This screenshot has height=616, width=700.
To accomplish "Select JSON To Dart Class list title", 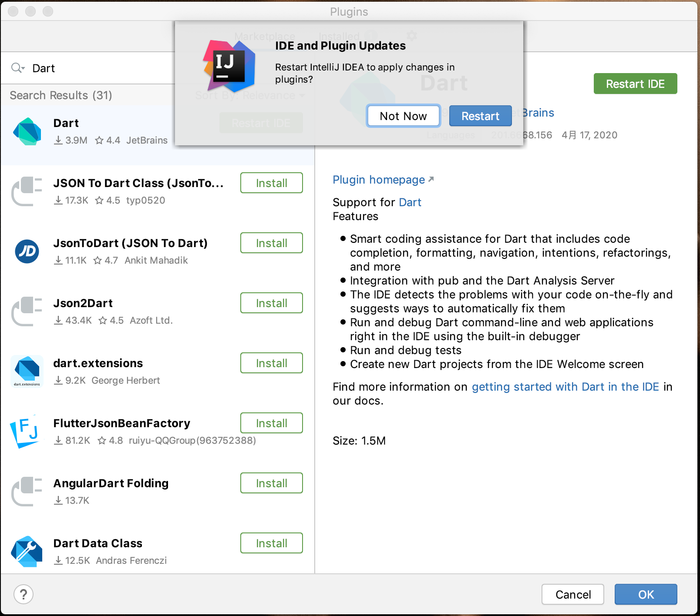I will point(138,183).
